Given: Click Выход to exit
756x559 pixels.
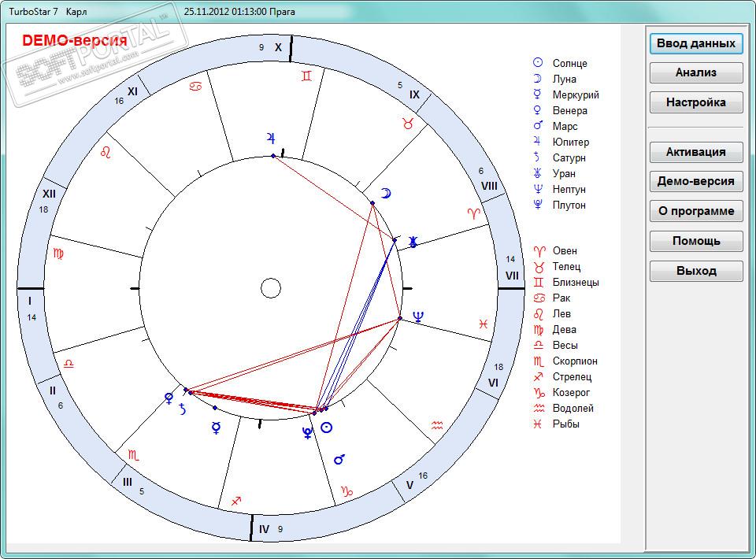Looking at the screenshot, I should point(695,271).
